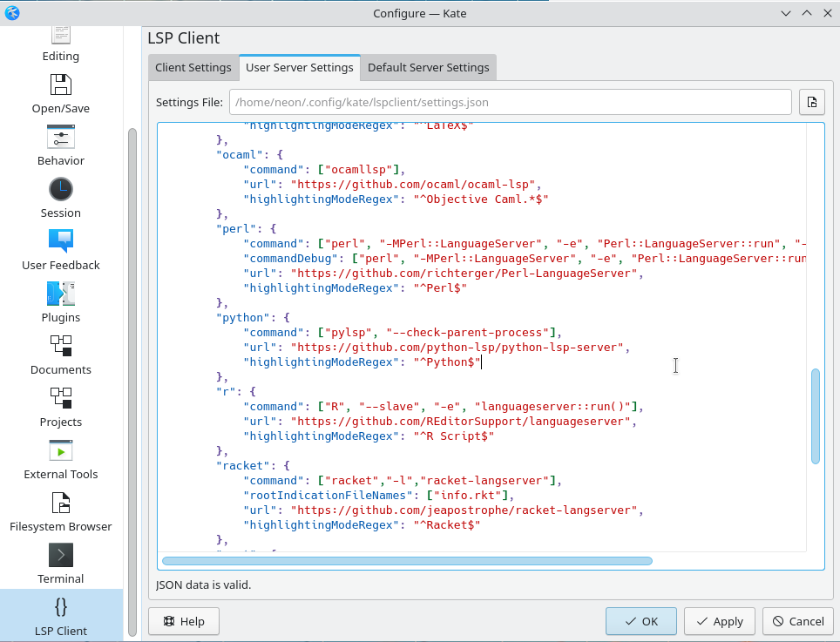
Task: Switch to the User Server Settings tab
Action: click(300, 67)
